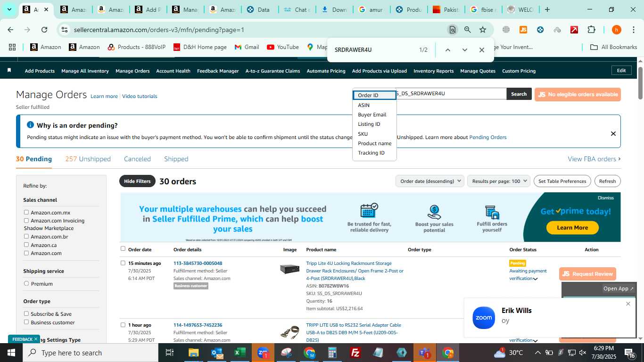Open Calculator from the taskbar
The width and height of the screenshot is (644, 362).
coord(332,353)
